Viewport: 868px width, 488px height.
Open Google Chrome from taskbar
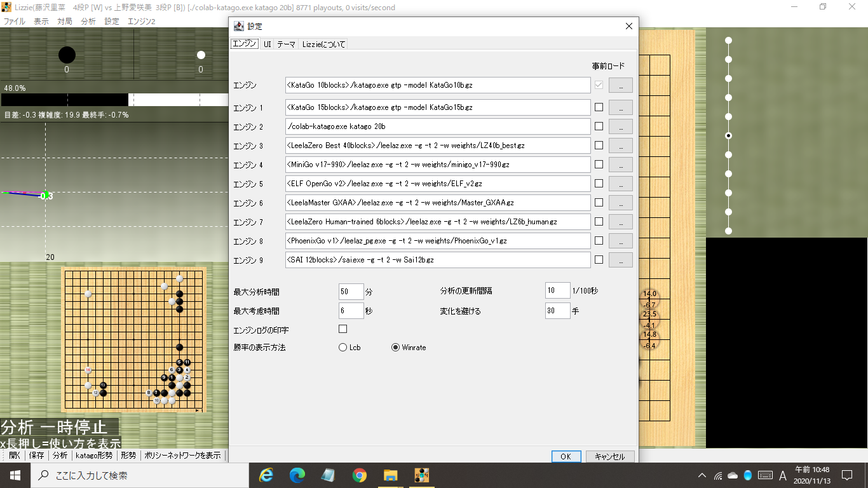click(x=360, y=475)
